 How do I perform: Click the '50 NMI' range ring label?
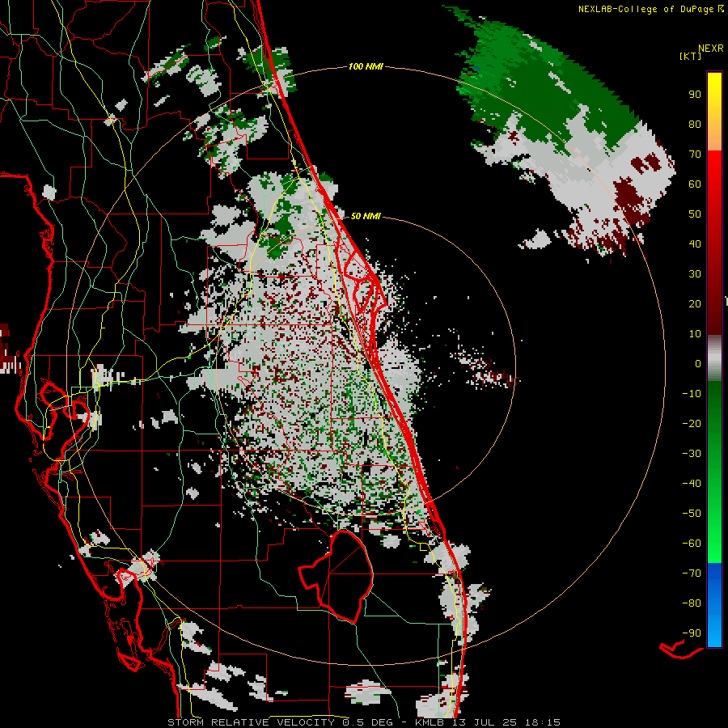coord(366,216)
